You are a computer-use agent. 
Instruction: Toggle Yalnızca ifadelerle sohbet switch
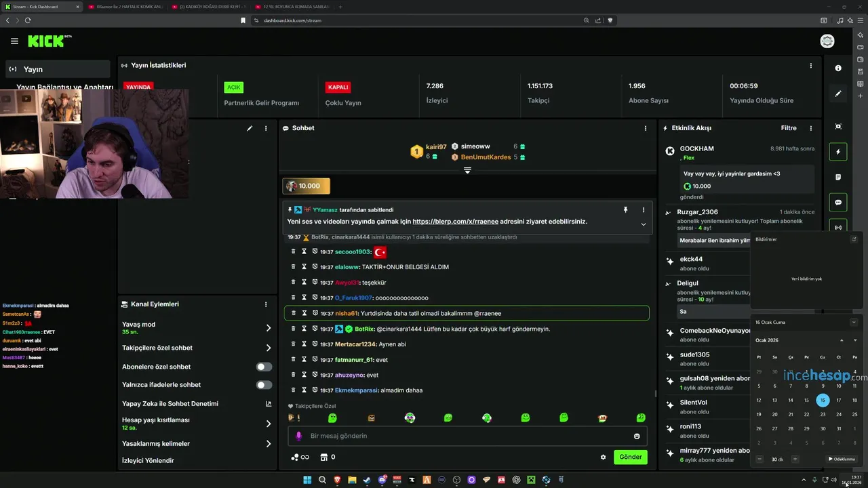(264, 385)
